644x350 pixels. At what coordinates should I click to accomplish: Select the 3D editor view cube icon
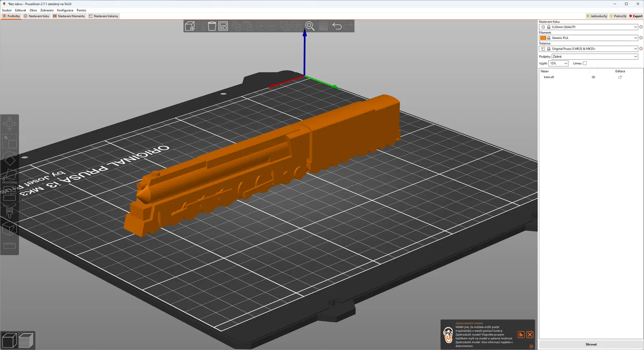point(9,340)
